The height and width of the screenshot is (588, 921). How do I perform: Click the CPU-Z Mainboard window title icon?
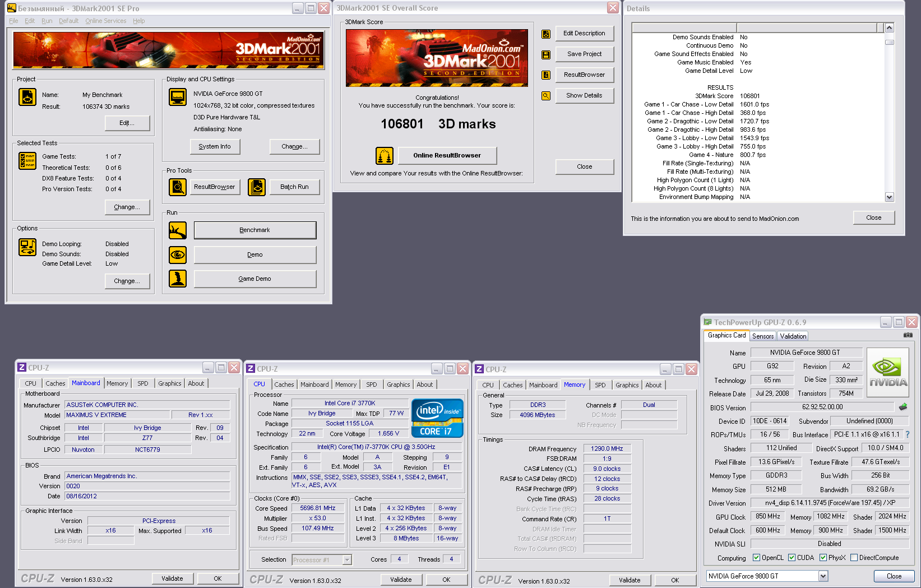(22, 368)
